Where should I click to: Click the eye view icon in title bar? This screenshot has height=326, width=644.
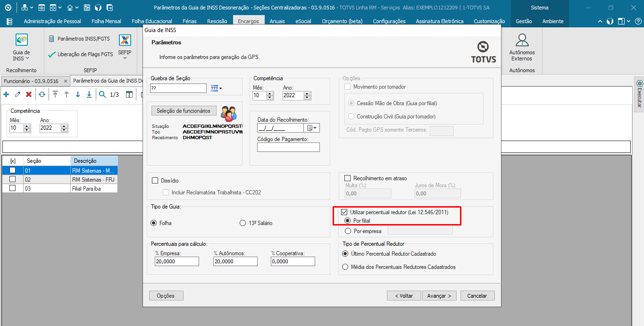41,8
